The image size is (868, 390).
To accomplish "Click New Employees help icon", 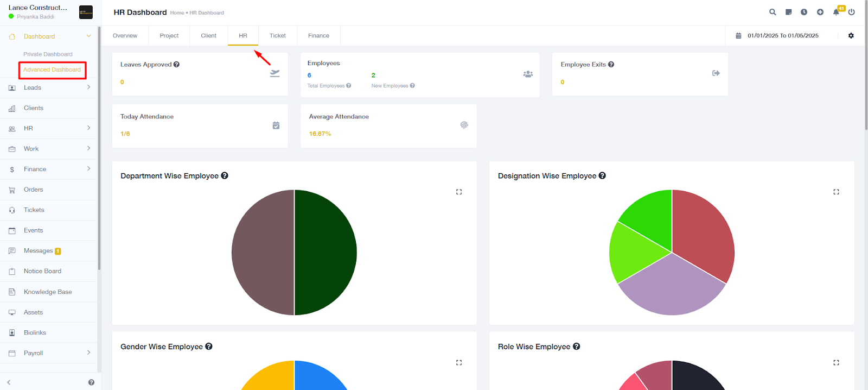I will tap(412, 86).
